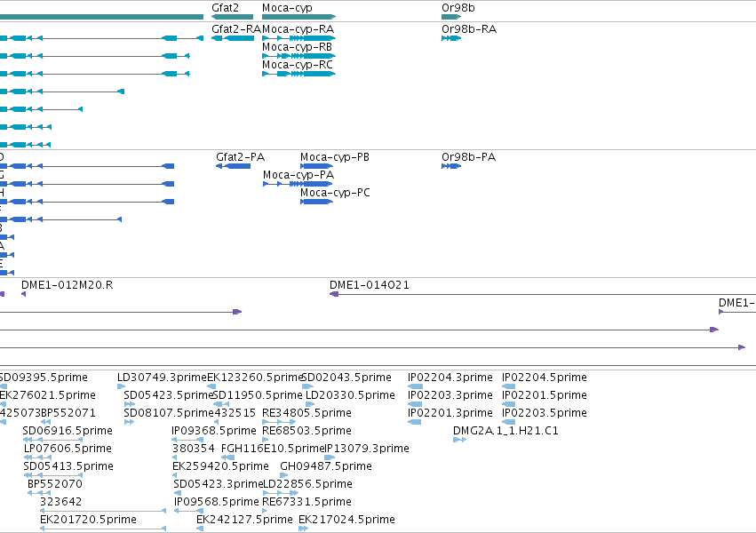Select the SD11950.5prime EST label

click(258, 395)
